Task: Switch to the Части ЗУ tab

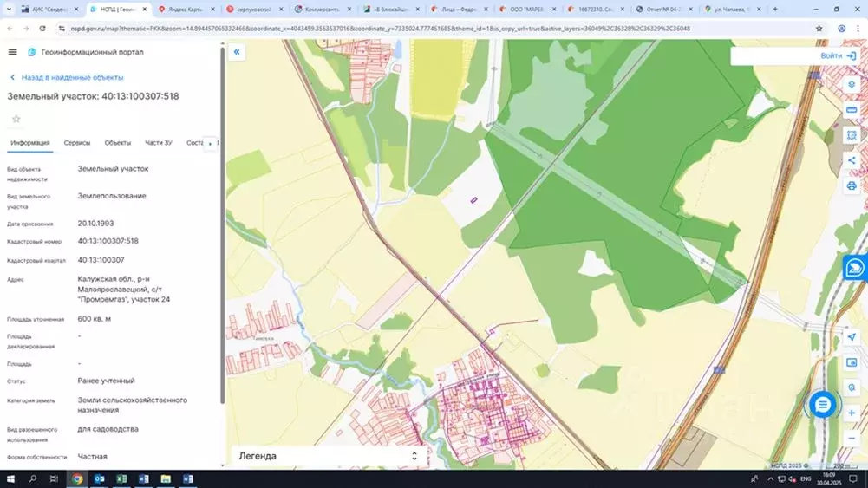Action: [x=159, y=143]
